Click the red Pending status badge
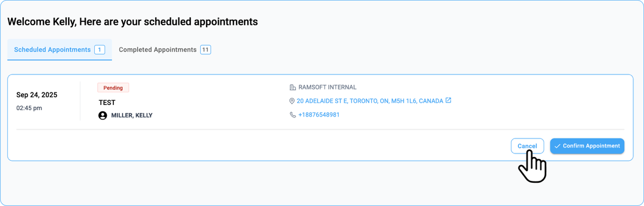This screenshot has height=206, width=644. (x=113, y=88)
